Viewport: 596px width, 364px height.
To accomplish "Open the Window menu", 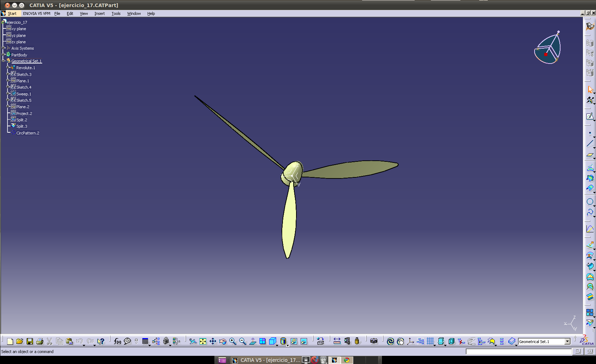I will coord(134,13).
